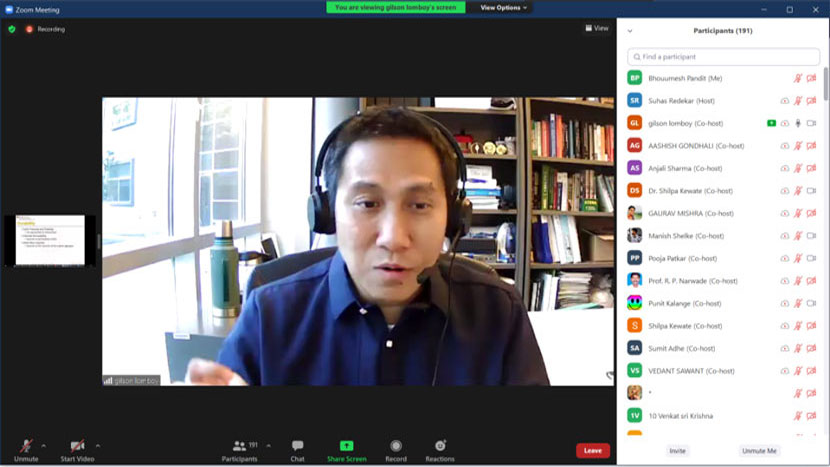Screen dimensions: 830x467
Task: Open the Chat panel
Action: point(297,449)
